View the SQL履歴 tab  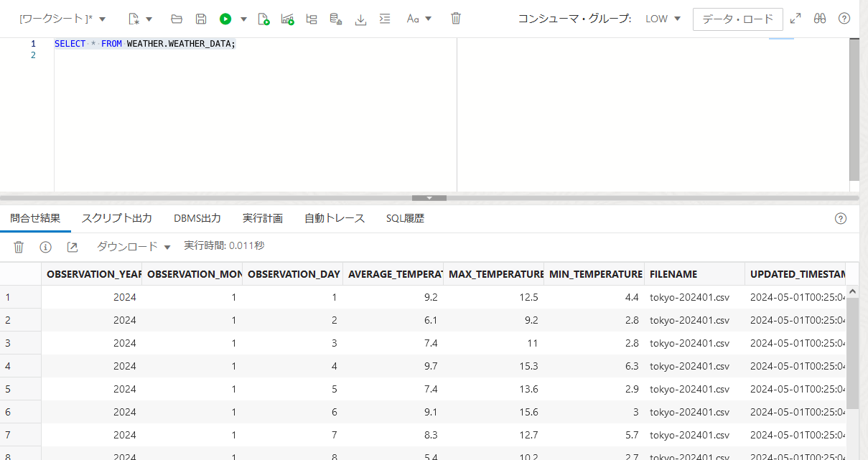(405, 218)
